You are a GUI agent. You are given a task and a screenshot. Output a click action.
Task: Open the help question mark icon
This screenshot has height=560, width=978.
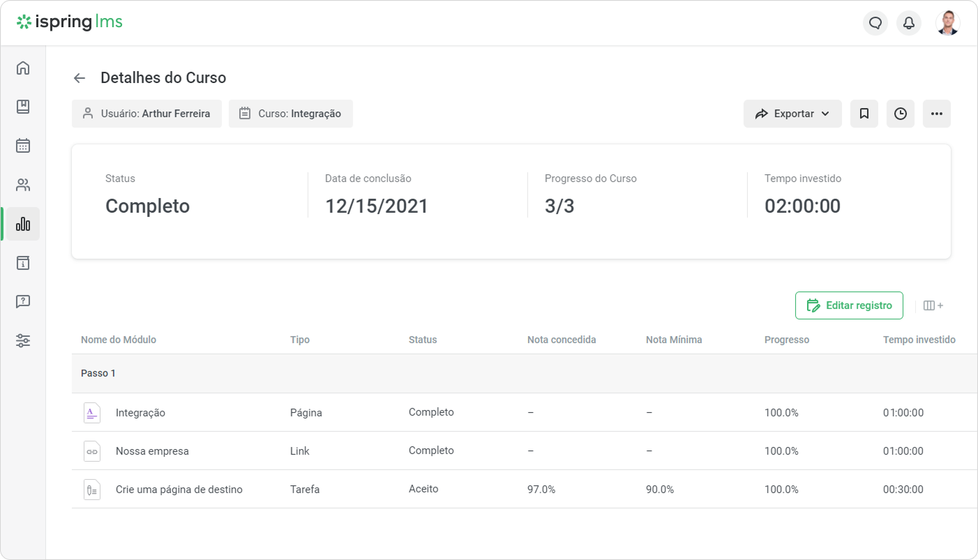tap(23, 302)
